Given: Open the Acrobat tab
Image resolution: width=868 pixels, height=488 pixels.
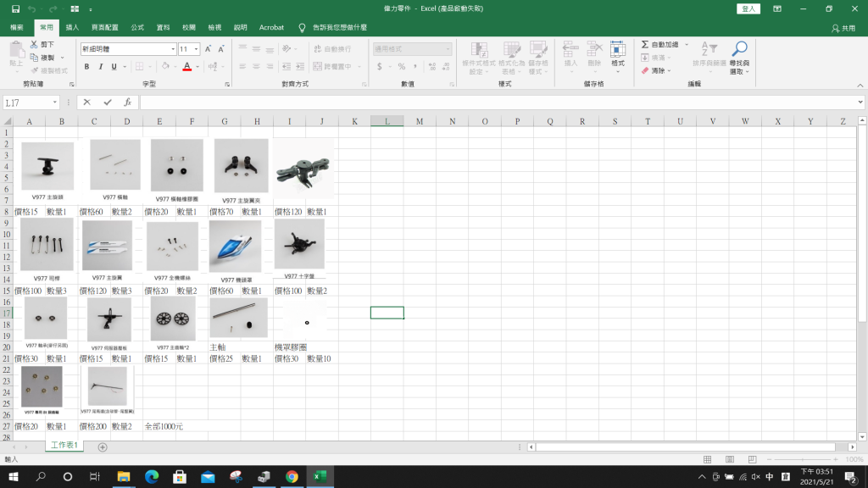Looking at the screenshot, I should [271, 27].
